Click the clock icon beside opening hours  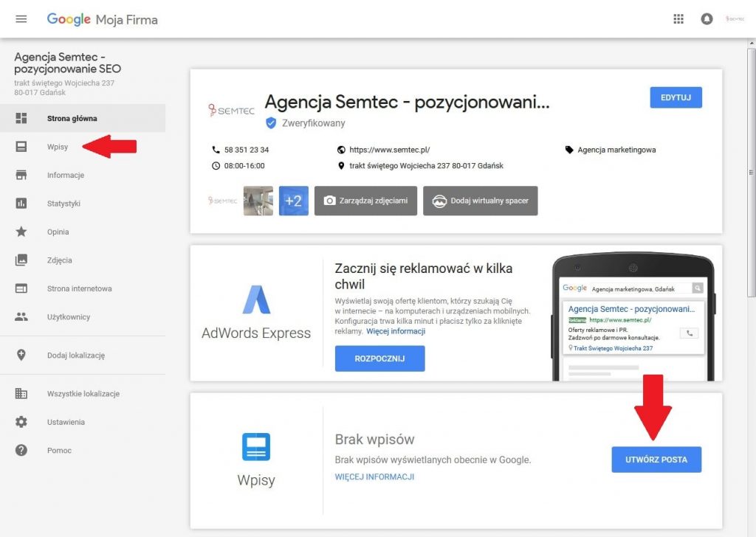coord(216,166)
